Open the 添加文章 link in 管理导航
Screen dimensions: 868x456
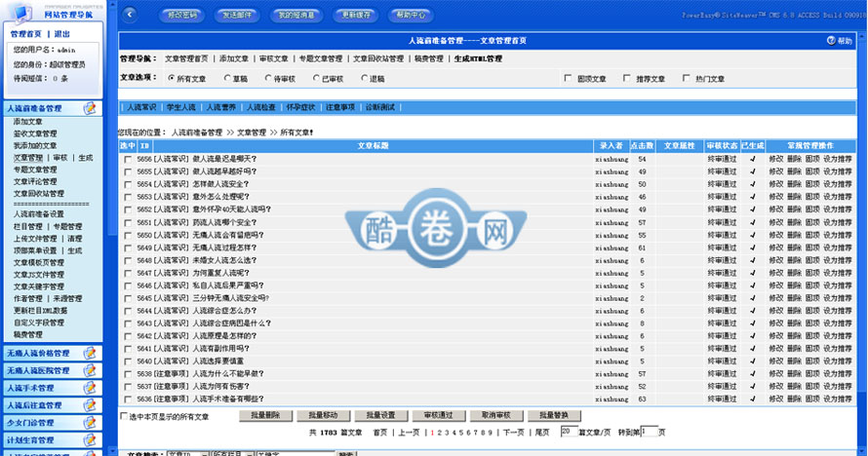click(x=234, y=58)
